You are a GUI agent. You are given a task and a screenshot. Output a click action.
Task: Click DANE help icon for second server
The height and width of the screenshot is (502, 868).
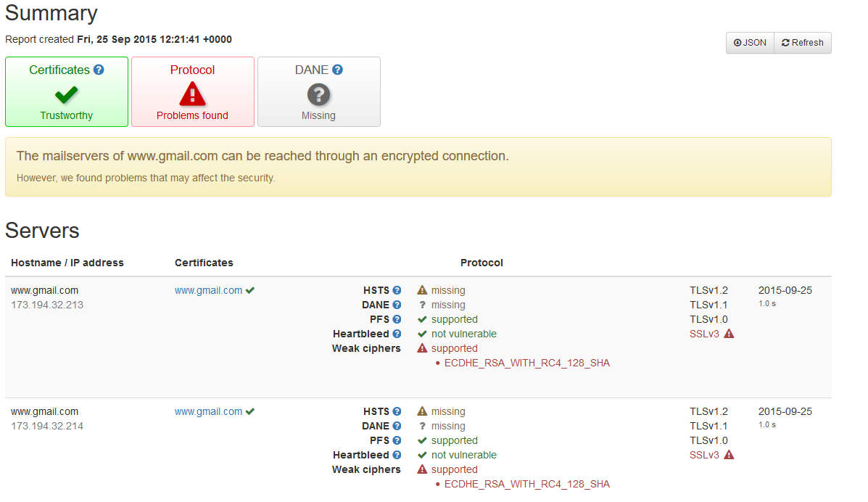point(397,426)
